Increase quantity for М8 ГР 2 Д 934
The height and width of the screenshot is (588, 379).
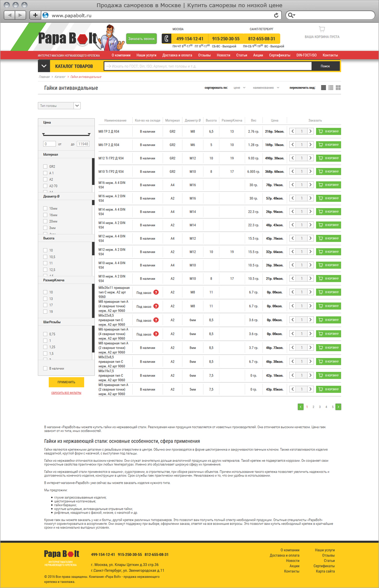click(x=310, y=131)
